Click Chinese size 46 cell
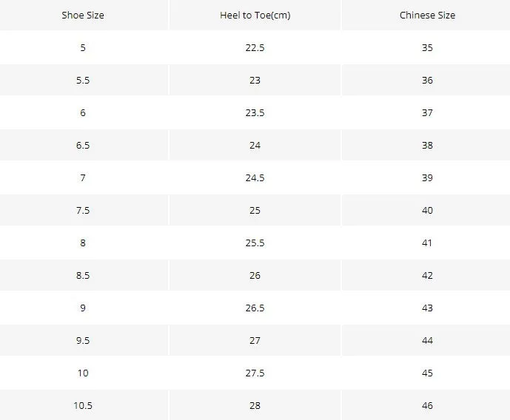This screenshot has height=420, width=510. pyautogui.click(x=427, y=405)
